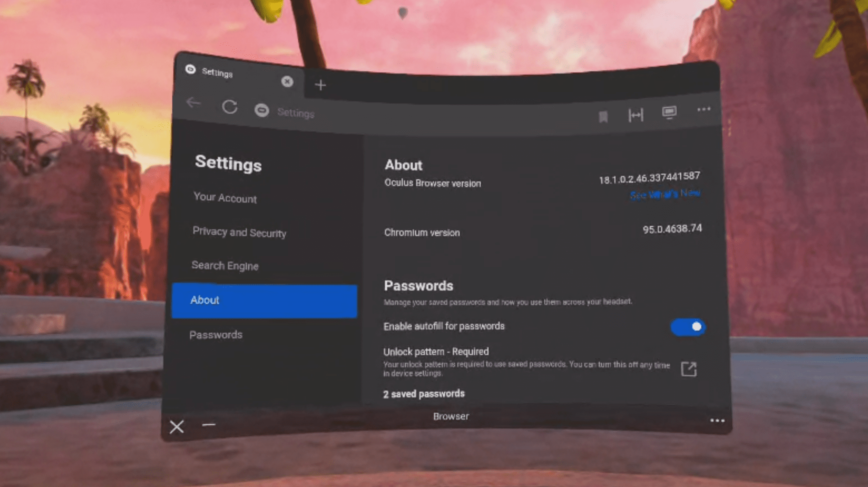
Task: Click the bookmark icon in address bar
Action: pyautogui.click(x=602, y=114)
